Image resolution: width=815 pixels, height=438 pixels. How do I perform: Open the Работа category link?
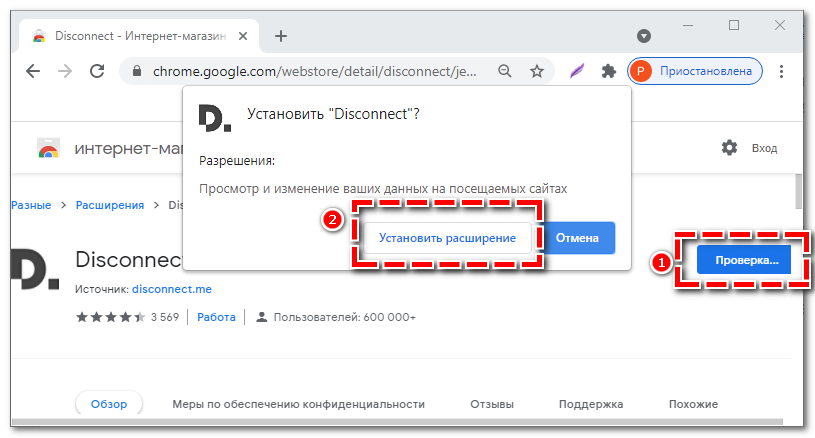pos(216,317)
